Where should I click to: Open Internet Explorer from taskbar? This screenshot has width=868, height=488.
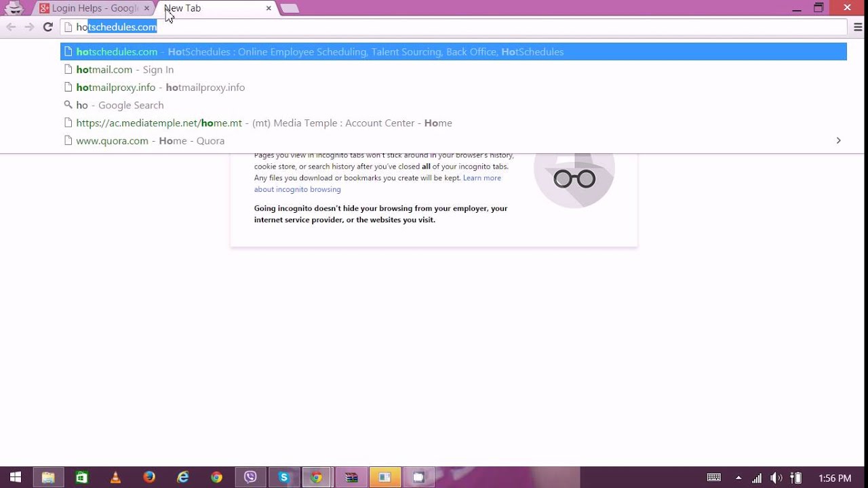pyautogui.click(x=183, y=477)
